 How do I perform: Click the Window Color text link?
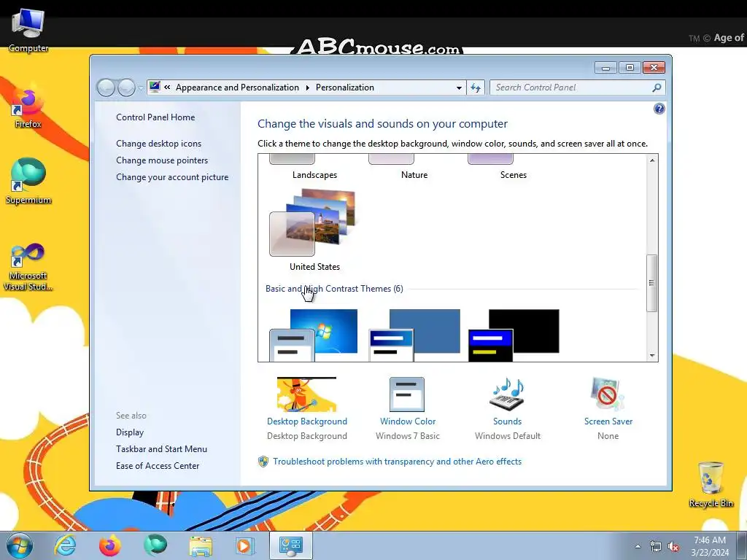(x=408, y=421)
